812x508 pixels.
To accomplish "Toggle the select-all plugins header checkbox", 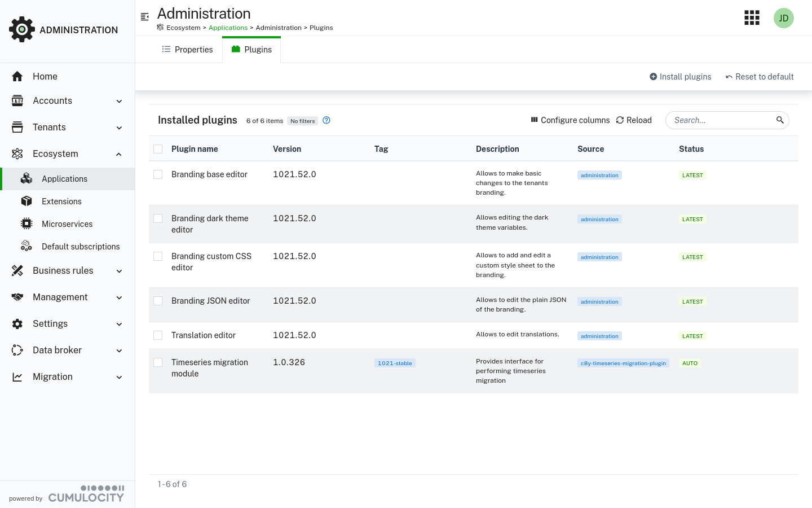I will click(x=158, y=149).
